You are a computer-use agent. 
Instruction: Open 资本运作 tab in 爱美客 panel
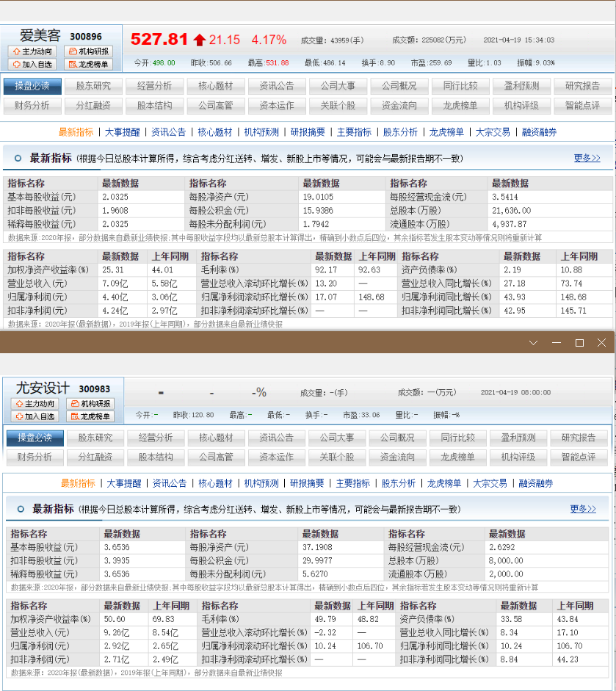(277, 106)
